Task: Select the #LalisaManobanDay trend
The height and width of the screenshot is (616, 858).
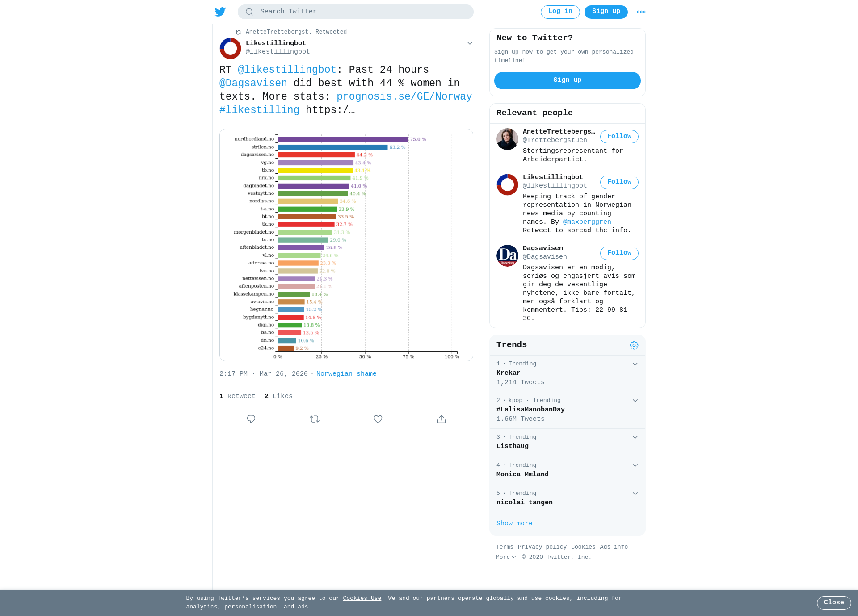Action: tap(530, 410)
